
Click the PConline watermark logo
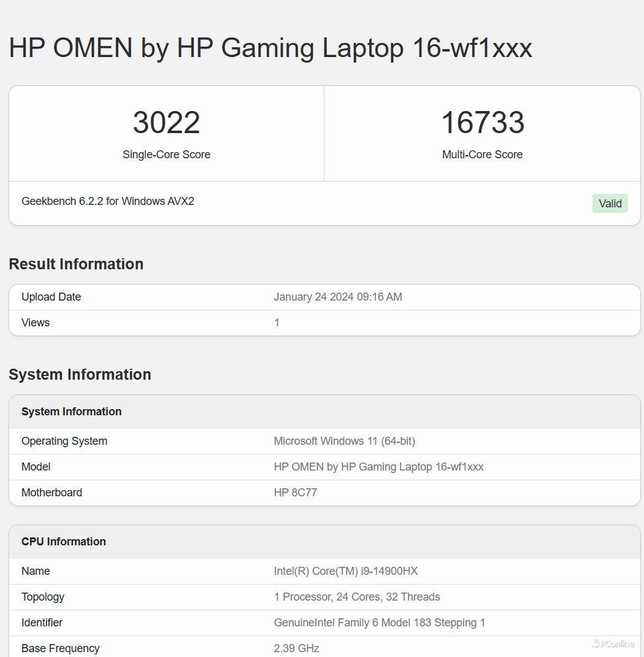pos(613,644)
